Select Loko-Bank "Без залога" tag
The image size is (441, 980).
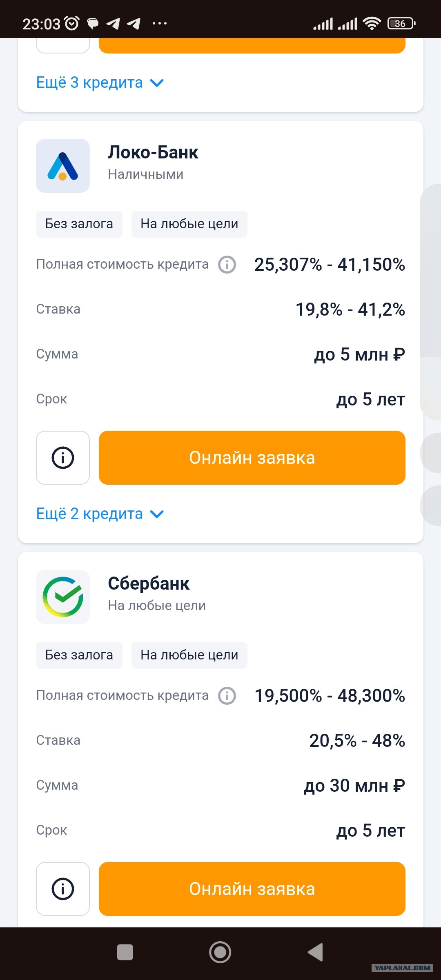(x=79, y=224)
